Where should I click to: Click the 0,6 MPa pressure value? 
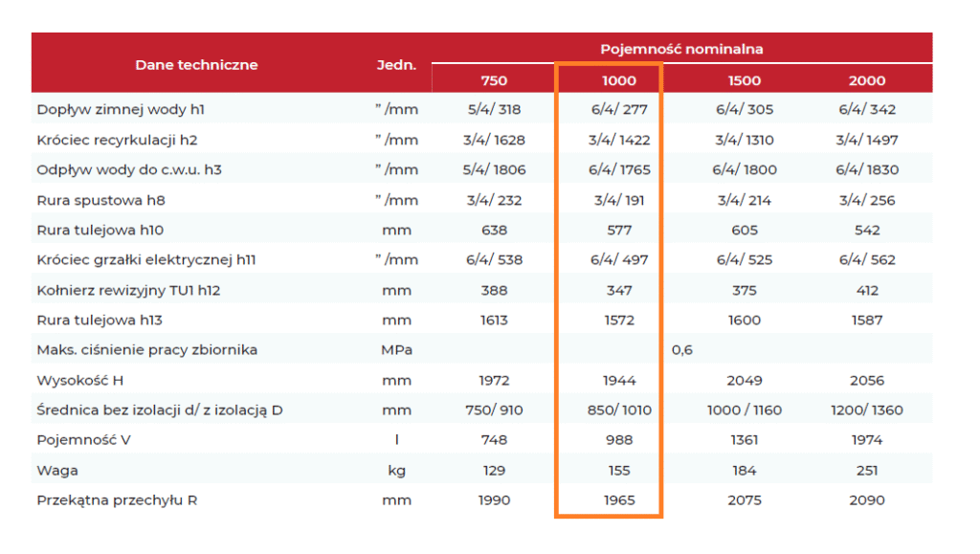[x=681, y=350]
